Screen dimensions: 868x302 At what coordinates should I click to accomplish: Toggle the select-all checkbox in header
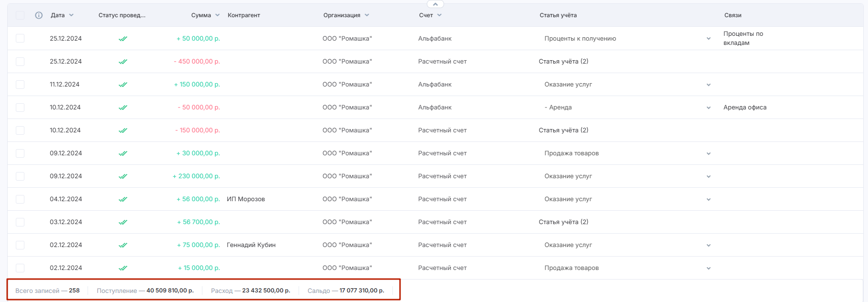coord(20,15)
